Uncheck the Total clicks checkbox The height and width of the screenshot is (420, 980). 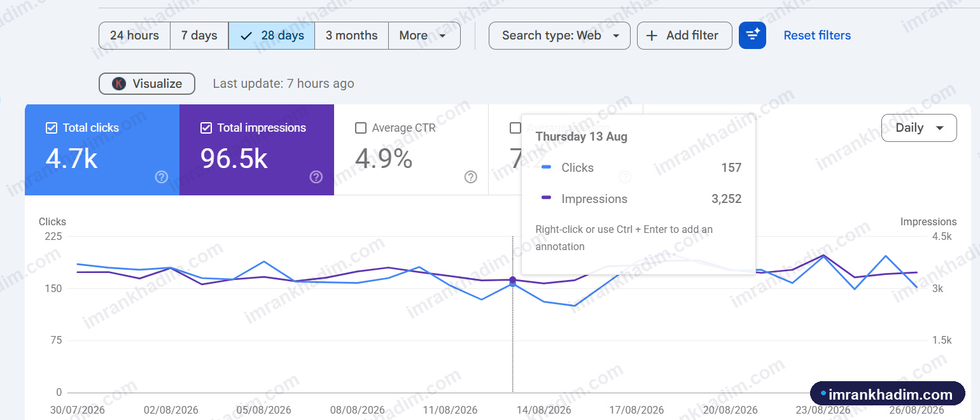pyautogui.click(x=52, y=128)
